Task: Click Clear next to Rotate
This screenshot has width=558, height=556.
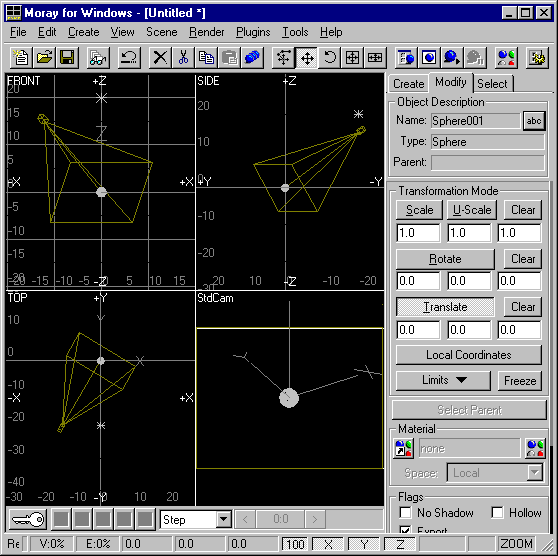Action: (x=523, y=259)
